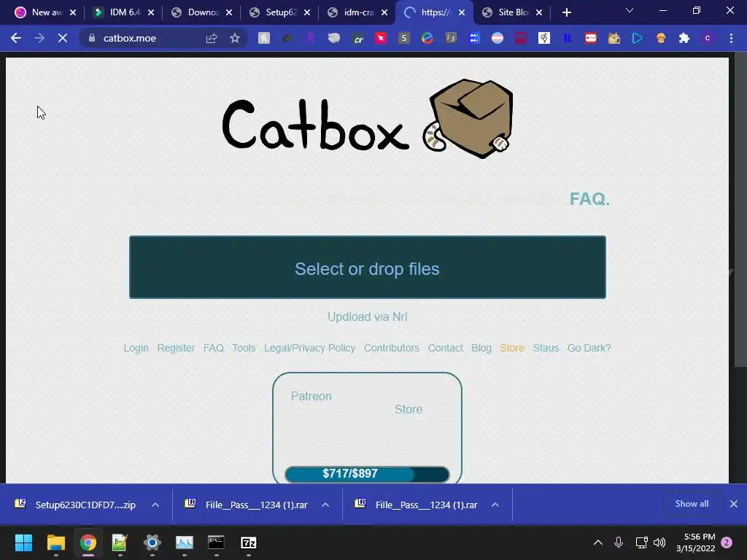
Task: Open the small FAQ footer link
Action: [214, 348]
